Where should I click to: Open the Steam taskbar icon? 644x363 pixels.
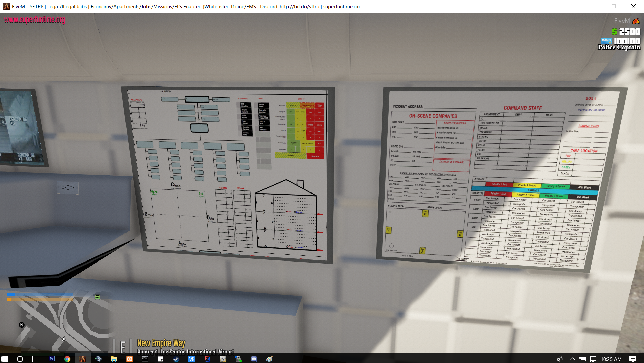pos(176,359)
